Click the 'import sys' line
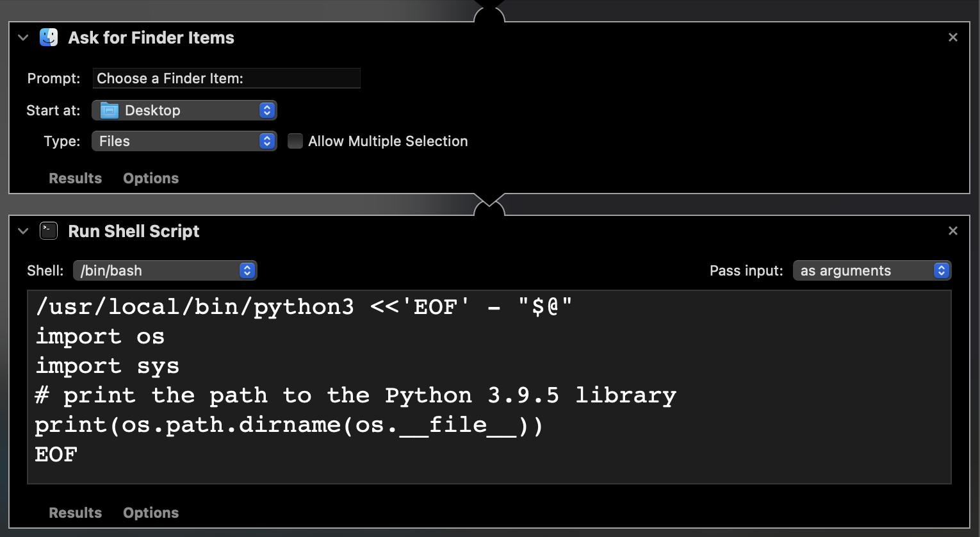The width and height of the screenshot is (980, 537). click(x=107, y=366)
